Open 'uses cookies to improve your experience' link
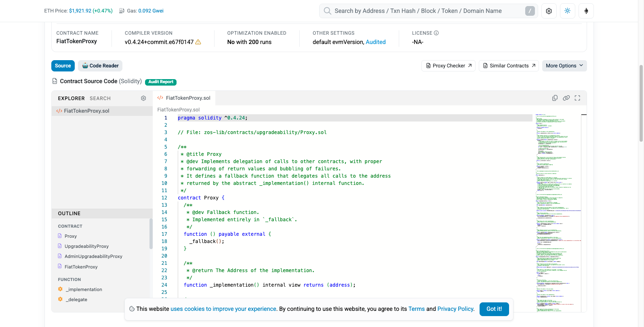644x327 pixels. click(223, 309)
